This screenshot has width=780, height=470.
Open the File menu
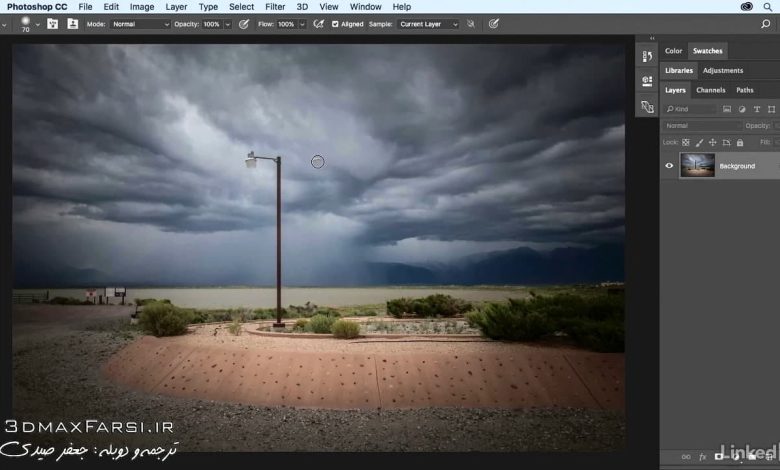(x=86, y=6)
